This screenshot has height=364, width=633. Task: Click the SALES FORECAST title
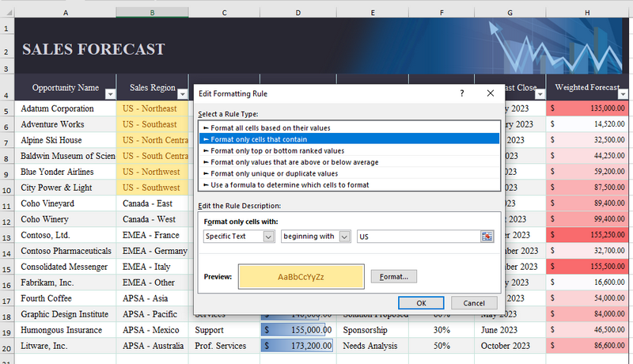pyautogui.click(x=93, y=49)
